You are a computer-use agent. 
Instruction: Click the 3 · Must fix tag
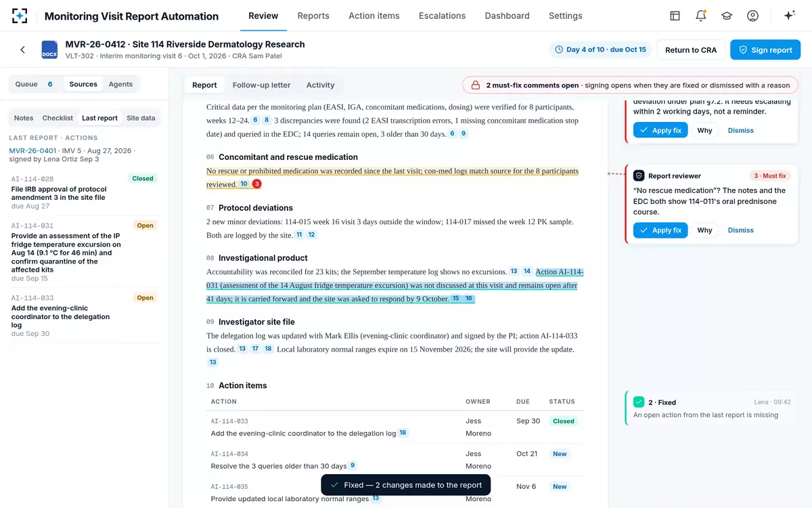point(770,175)
